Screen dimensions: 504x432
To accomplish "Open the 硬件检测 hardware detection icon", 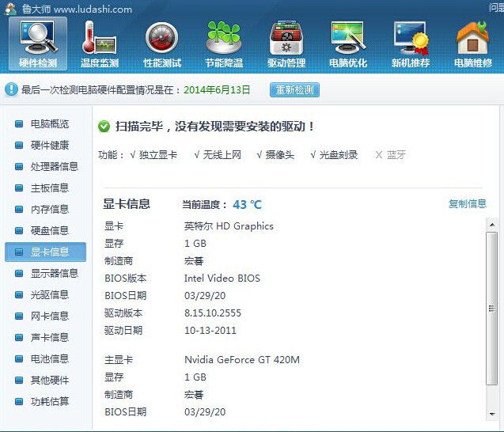I will [x=38, y=44].
